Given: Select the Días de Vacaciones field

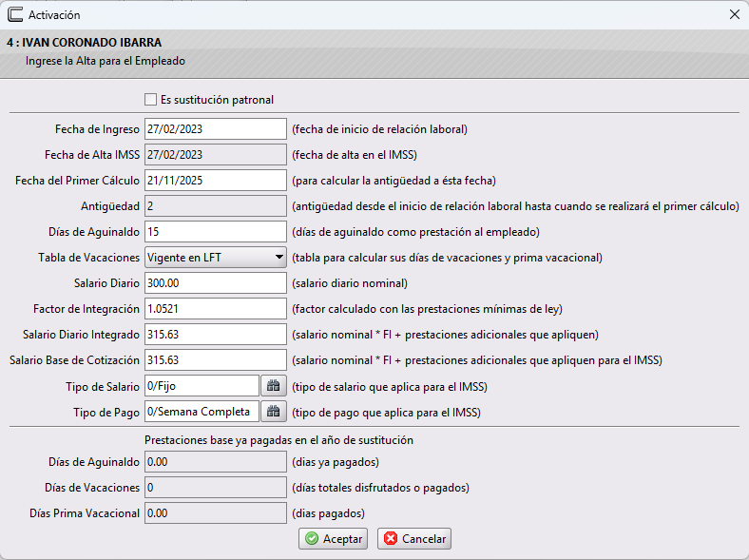Looking at the screenshot, I should (x=216, y=488).
